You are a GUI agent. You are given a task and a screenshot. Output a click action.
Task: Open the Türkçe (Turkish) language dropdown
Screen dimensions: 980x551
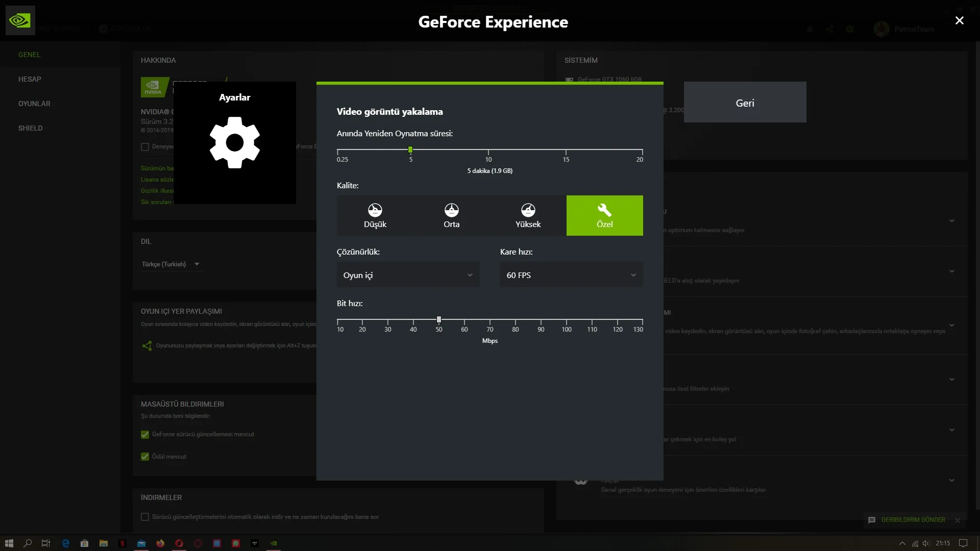tap(170, 264)
